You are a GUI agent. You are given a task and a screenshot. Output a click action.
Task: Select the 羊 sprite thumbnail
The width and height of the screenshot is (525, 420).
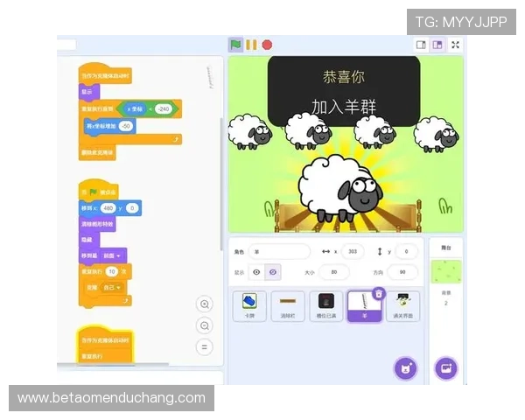click(364, 306)
